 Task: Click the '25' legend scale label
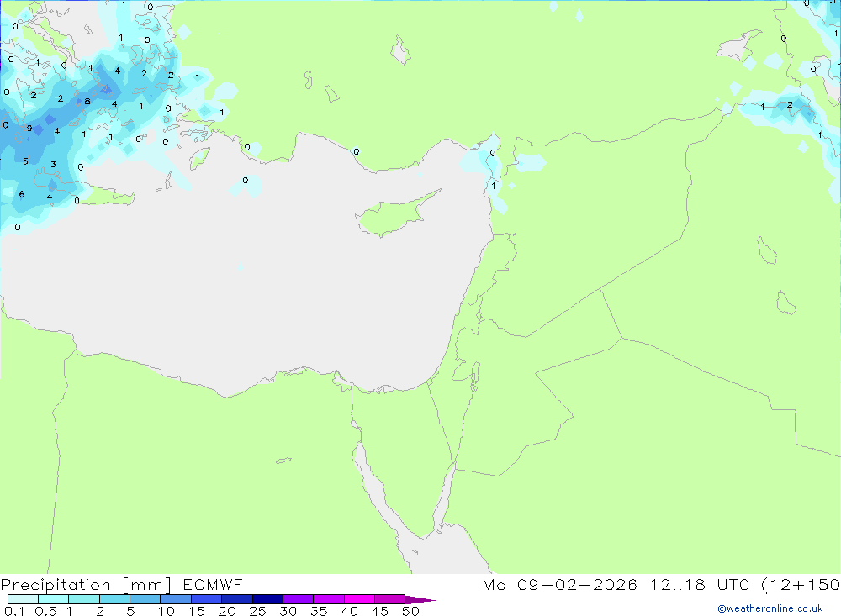tap(257, 611)
